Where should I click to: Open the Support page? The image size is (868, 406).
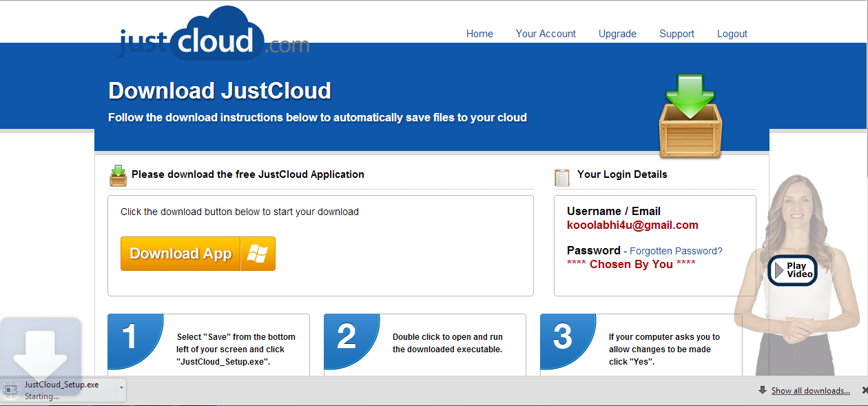pos(676,34)
